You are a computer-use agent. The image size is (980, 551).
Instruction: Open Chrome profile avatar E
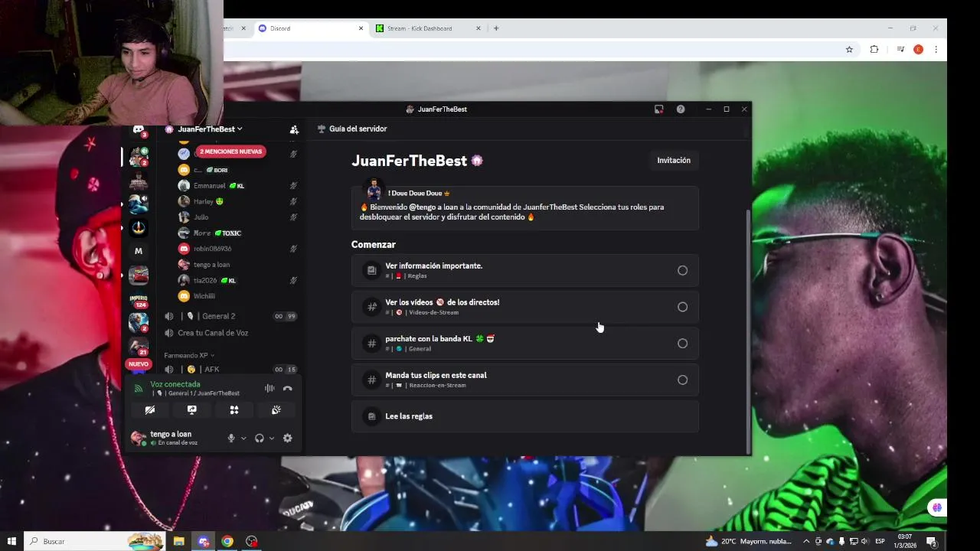(x=918, y=50)
